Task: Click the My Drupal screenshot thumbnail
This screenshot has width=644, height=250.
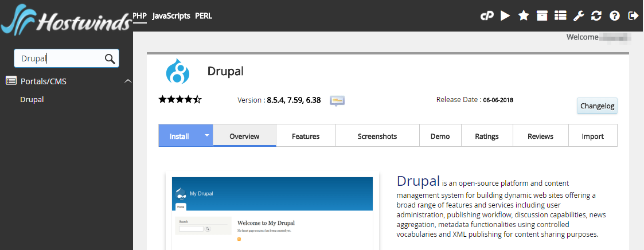Action: tap(272, 213)
